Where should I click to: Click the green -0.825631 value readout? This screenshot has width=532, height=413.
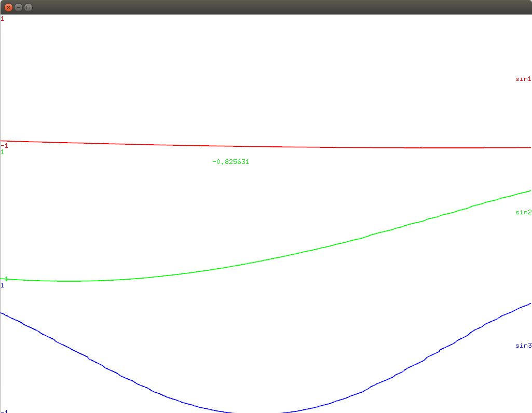pos(230,162)
